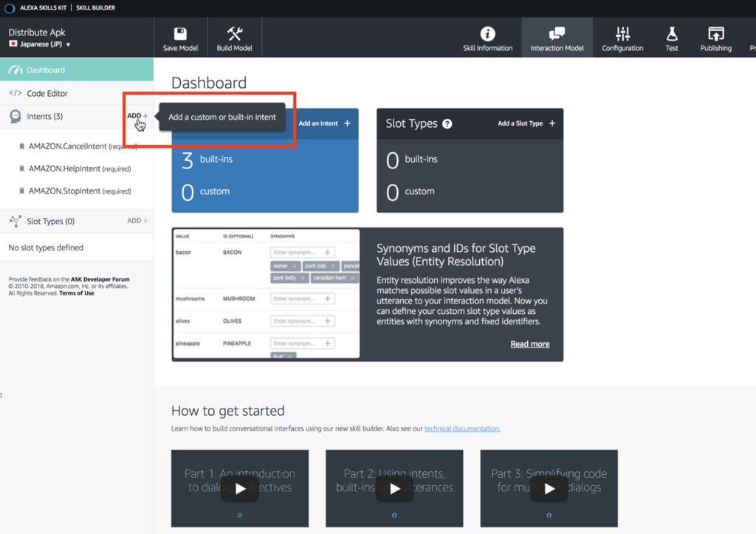Click the Build Model tools icon
756x534 pixels.
(235, 34)
